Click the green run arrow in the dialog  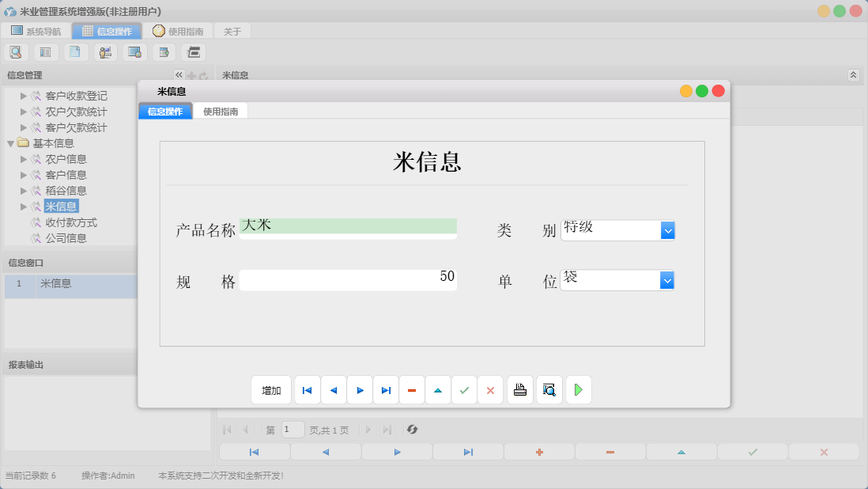578,389
